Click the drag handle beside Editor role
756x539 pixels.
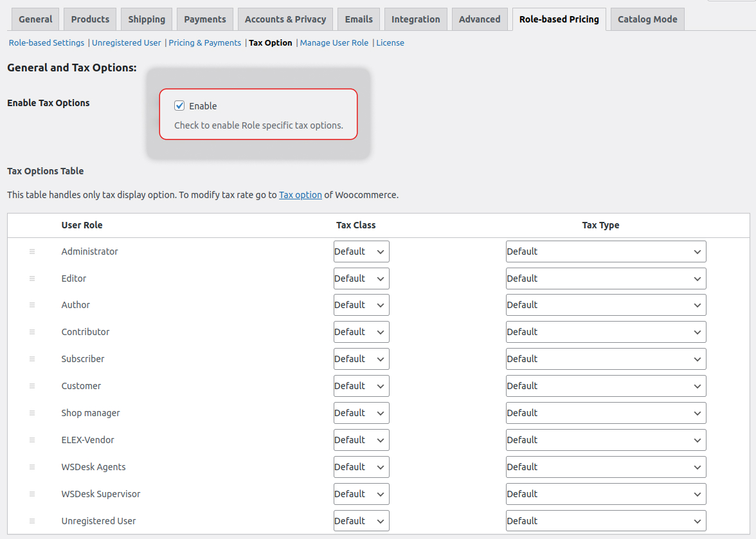point(32,279)
